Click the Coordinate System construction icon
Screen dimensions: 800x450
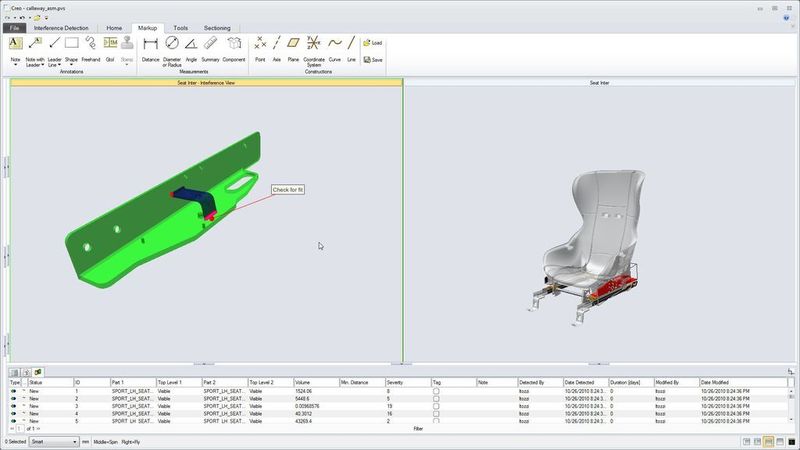313,46
